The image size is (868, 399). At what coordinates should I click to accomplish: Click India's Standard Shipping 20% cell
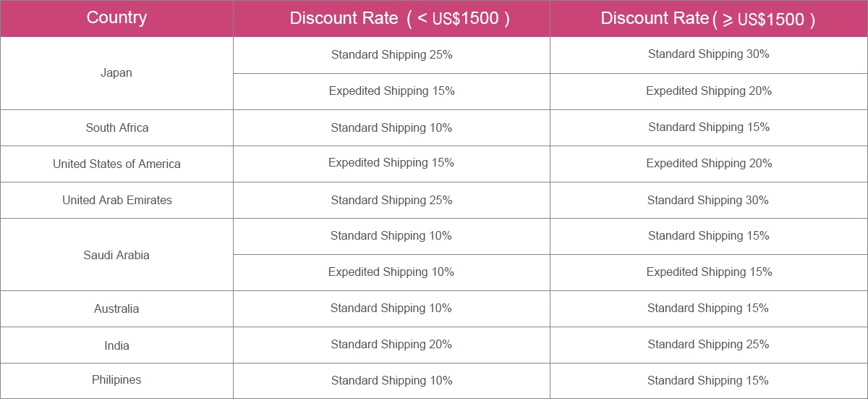tap(391, 345)
